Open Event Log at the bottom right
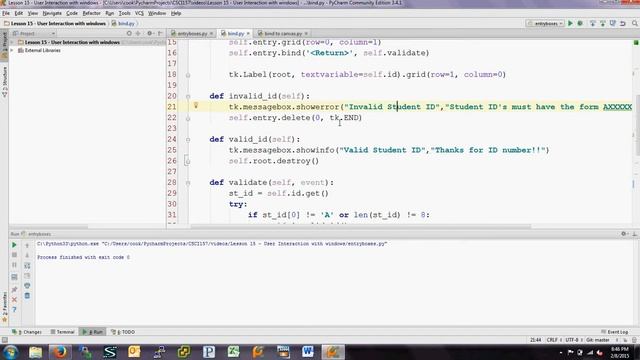Screen dimensions: 640x360 614,332
